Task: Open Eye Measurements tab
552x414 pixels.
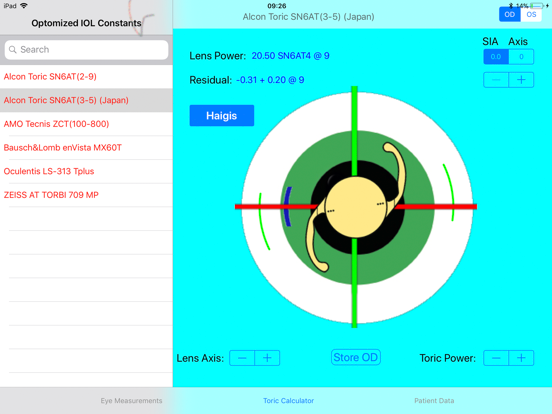Action: [131, 401]
